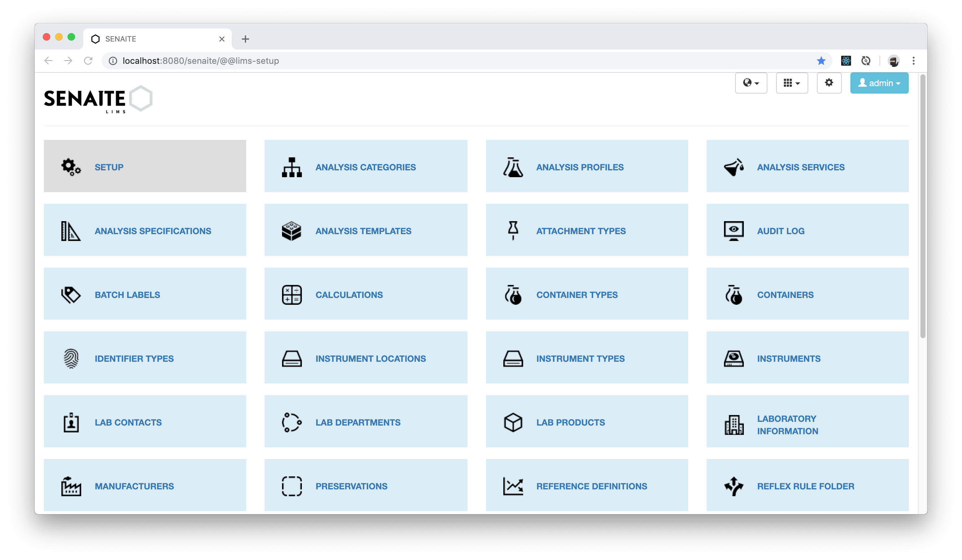
Task: Click the Manufacturers factory icon
Action: coord(71,486)
